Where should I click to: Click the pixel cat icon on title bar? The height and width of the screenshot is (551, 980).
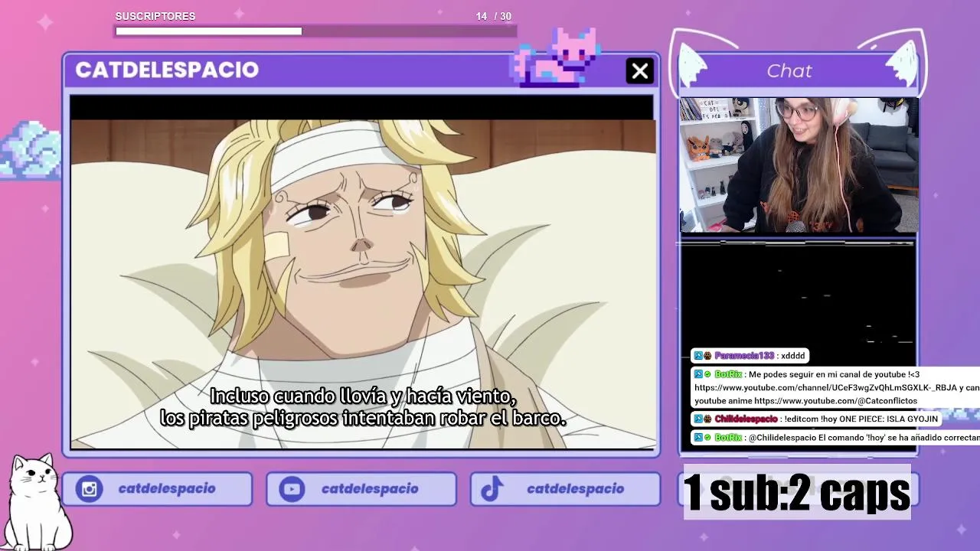coord(557,57)
